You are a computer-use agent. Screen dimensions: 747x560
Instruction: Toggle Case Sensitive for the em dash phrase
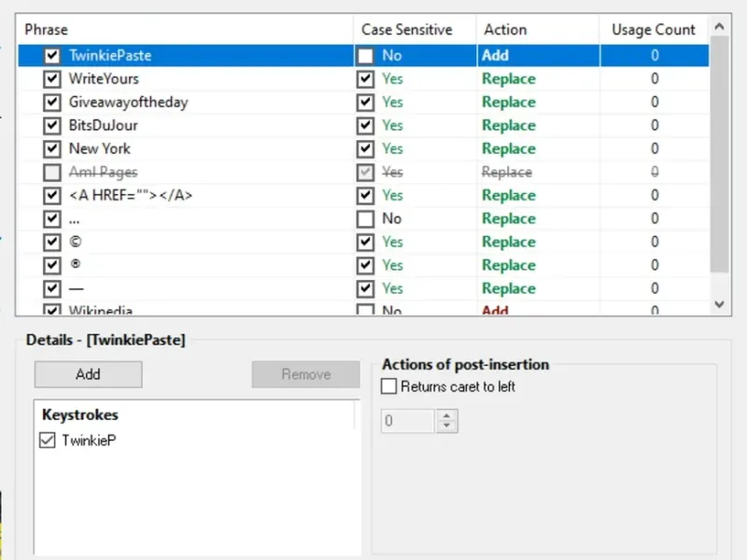365,289
